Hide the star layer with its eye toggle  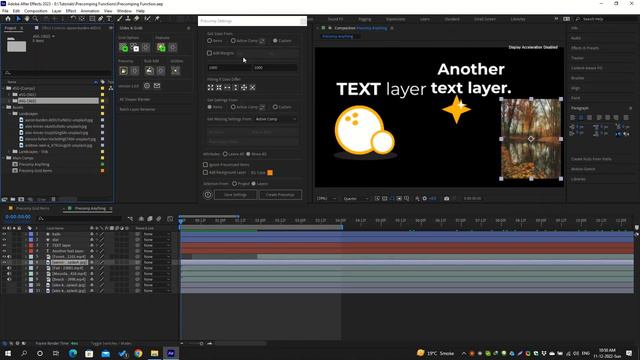tap(4, 240)
